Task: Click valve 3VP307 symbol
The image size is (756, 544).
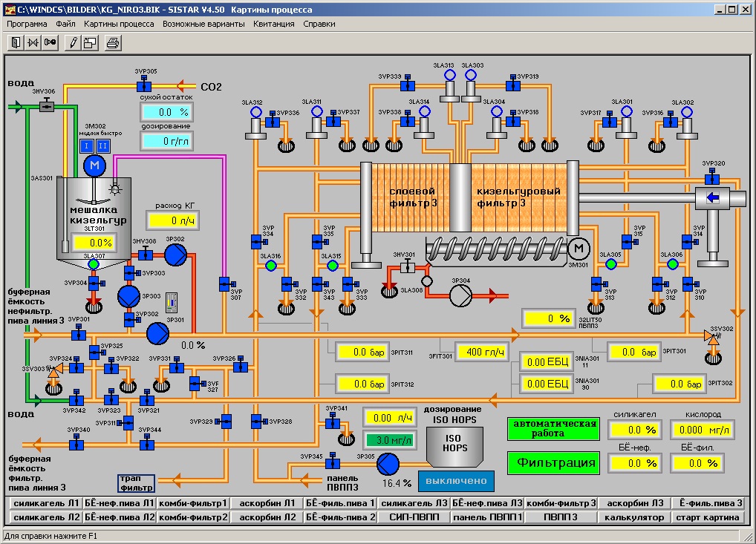Action: (x=226, y=284)
